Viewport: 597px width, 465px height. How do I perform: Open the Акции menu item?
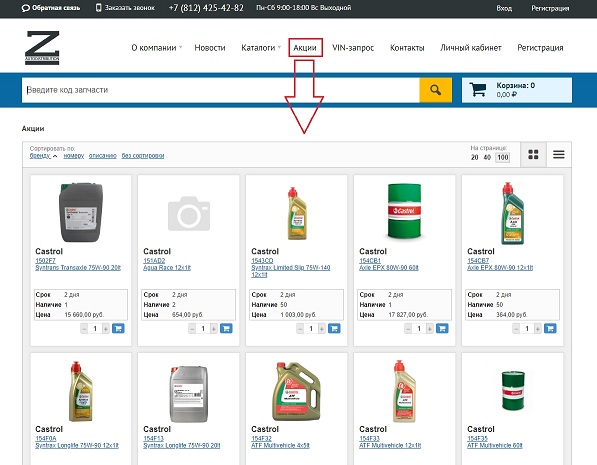[x=305, y=48]
